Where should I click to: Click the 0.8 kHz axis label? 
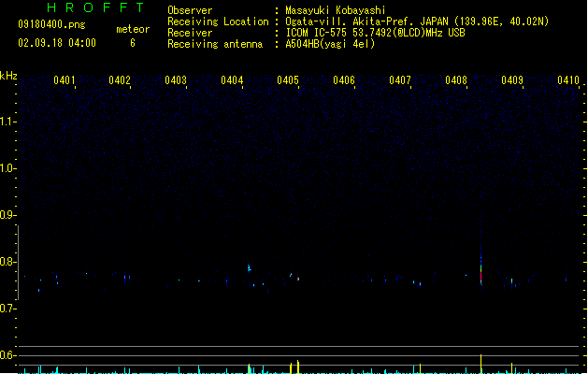tap(7, 262)
